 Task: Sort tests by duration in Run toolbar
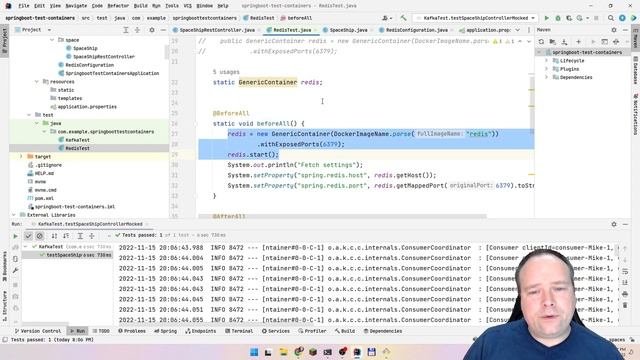pos(66,236)
